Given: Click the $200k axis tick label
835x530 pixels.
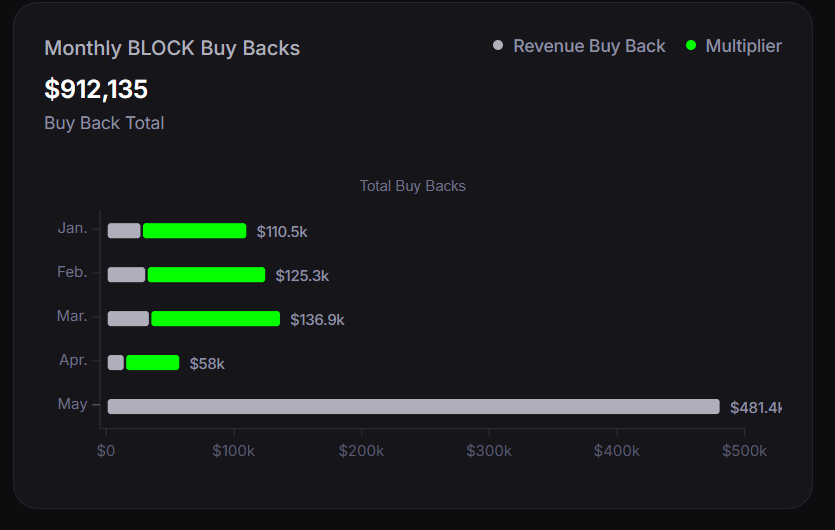Looking at the screenshot, I should [361, 451].
